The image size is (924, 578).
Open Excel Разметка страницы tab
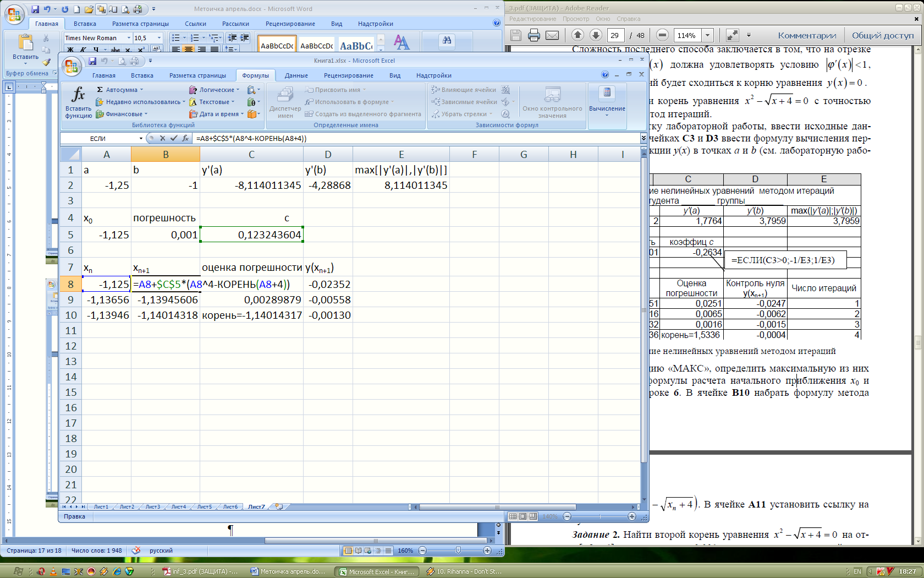coord(197,75)
